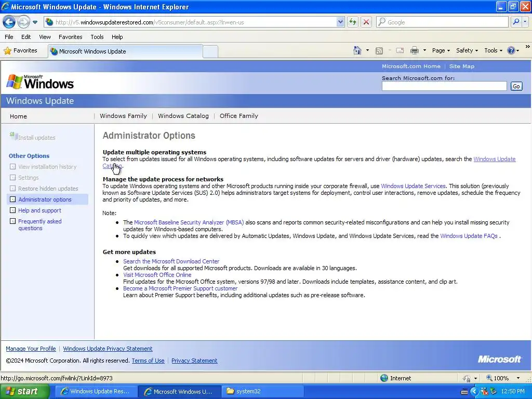Select View installation history option
Image resolution: width=532 pixels, height=399 pixels.
point(47,167)
